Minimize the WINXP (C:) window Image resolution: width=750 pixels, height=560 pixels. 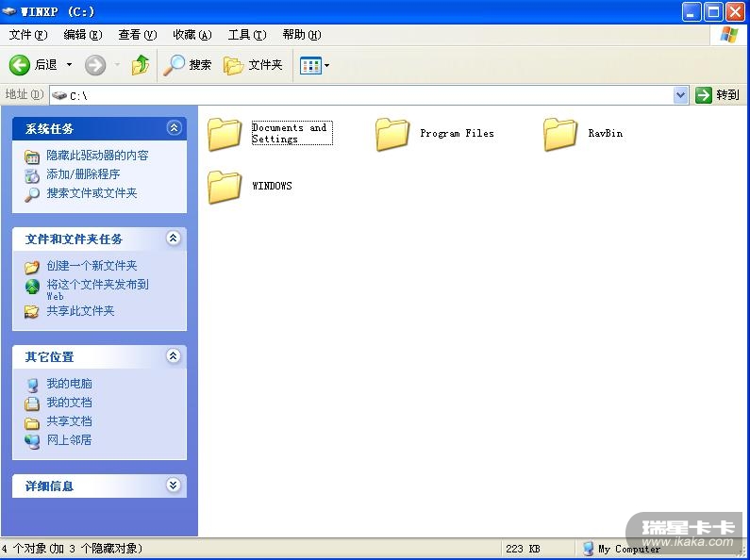(692, 12)
